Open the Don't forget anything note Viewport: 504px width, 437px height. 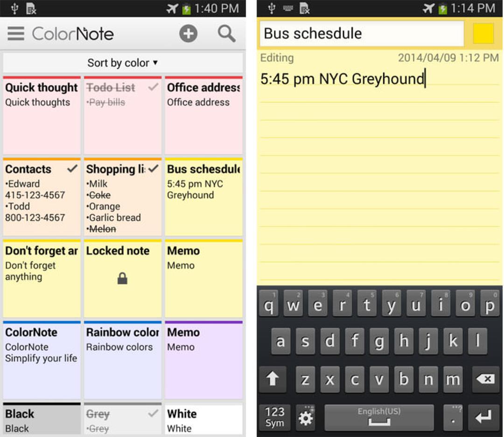click(x=42, y=278)
